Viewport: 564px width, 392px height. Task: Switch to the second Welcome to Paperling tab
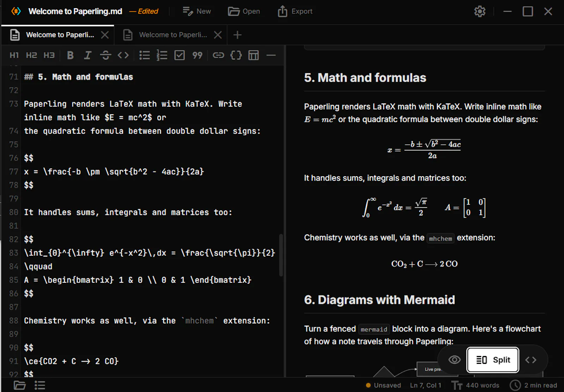[171, 35]
